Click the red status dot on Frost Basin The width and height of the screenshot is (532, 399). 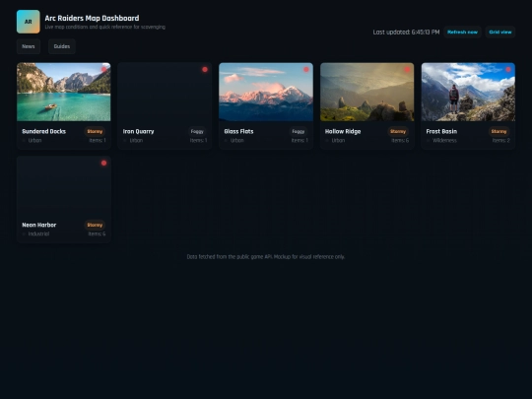coord(508,69)
